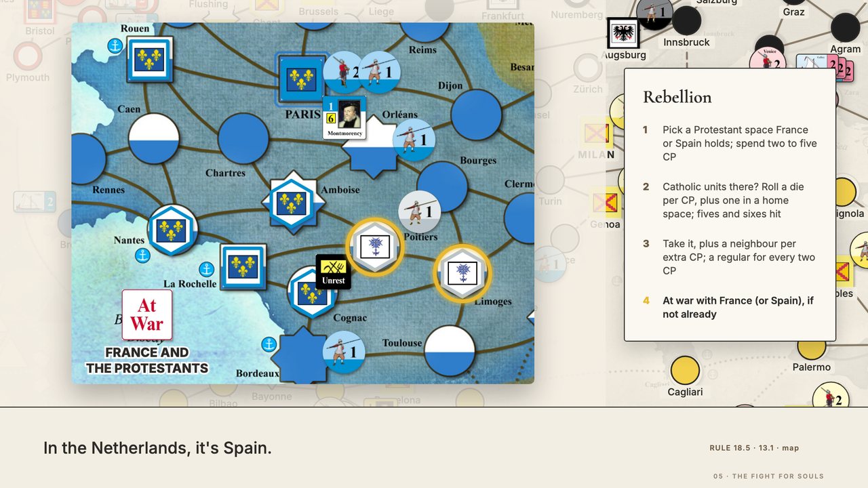The width and height of the screenshot is (868, 488).
Task: Select step 3 "Take it, plus a neighbour"
Action: click(730, 257)
